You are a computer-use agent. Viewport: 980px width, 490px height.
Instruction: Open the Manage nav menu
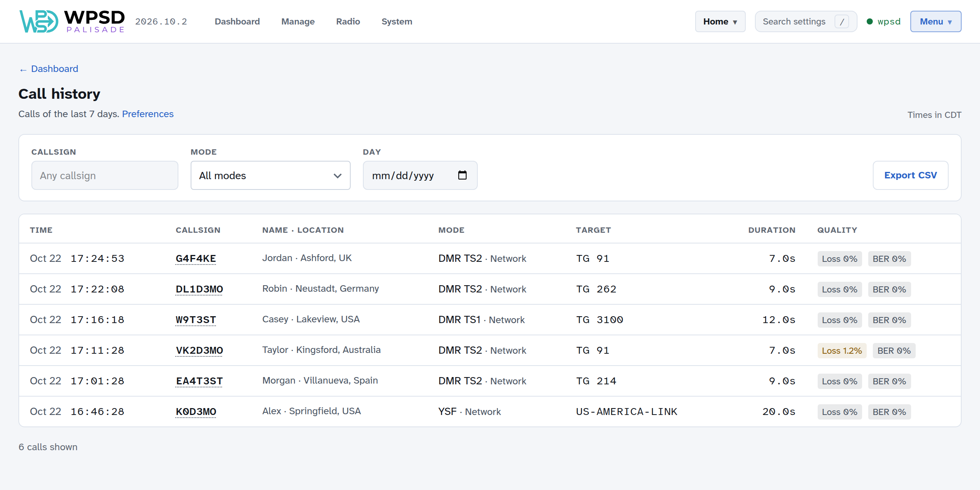coord(298,21)
